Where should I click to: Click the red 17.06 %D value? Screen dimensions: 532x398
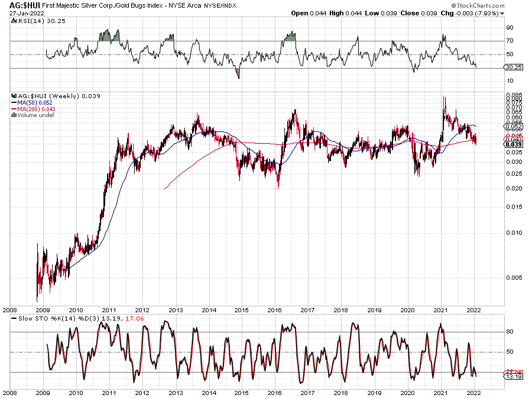pos(135,319)
